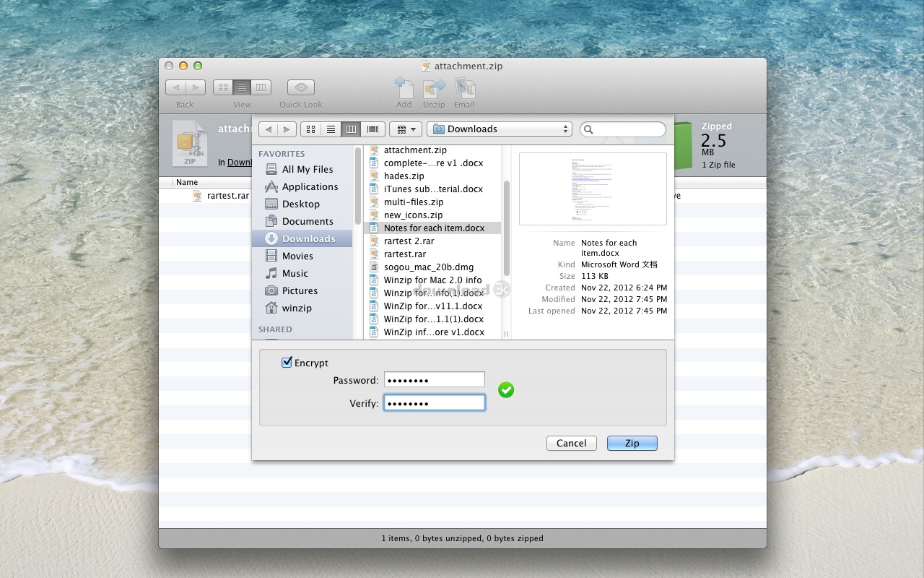Select Movies in sidebar
The image size is (924, 578).
pos(302,256)
